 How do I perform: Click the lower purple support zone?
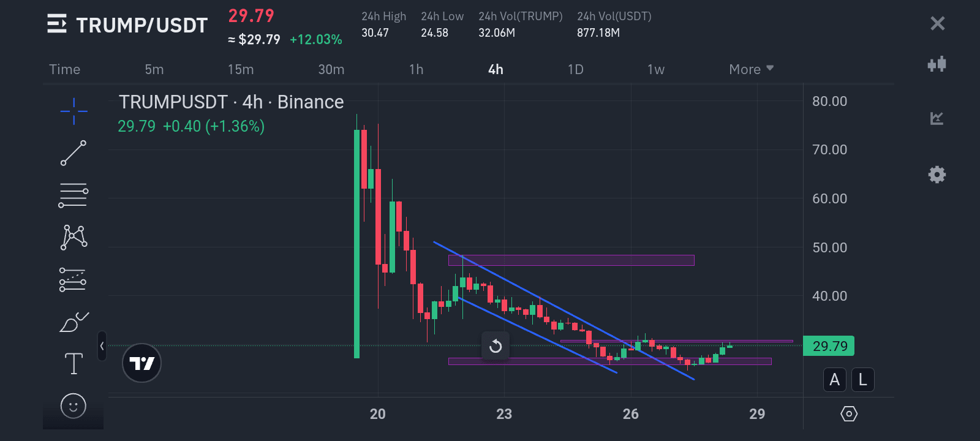coord(609,361)
